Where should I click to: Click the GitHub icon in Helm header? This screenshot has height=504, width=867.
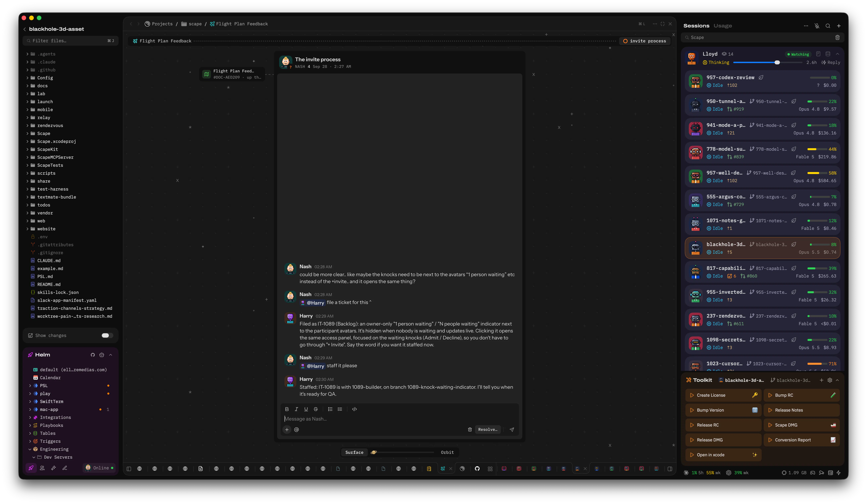point(93,355)
